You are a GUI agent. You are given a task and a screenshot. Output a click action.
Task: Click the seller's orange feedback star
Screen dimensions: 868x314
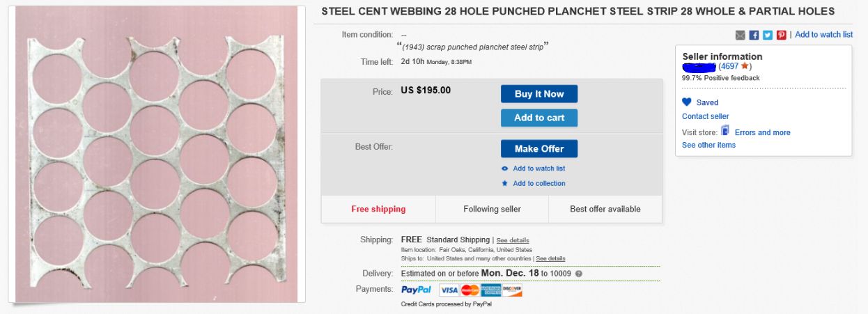click(x=745, y=66)
